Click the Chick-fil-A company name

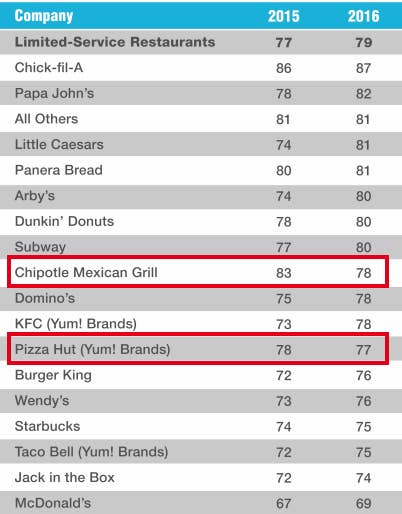[x=49, y=68]
